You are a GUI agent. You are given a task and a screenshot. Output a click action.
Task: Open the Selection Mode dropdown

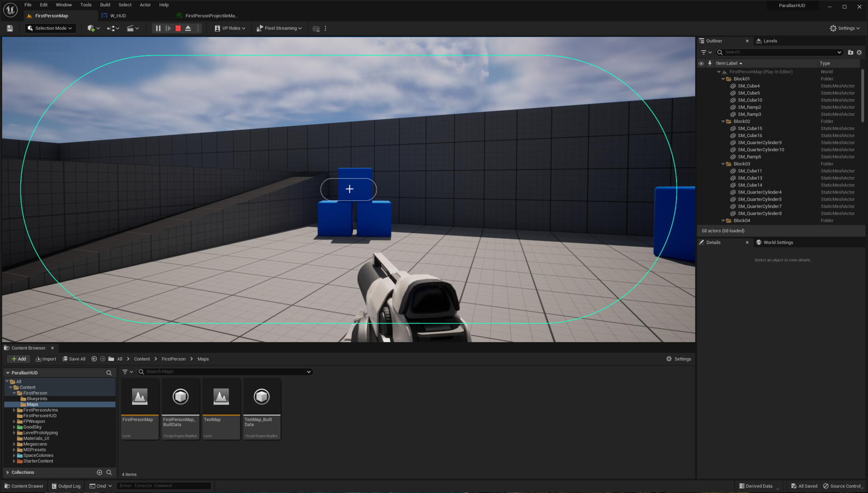(x=50, y=28)
